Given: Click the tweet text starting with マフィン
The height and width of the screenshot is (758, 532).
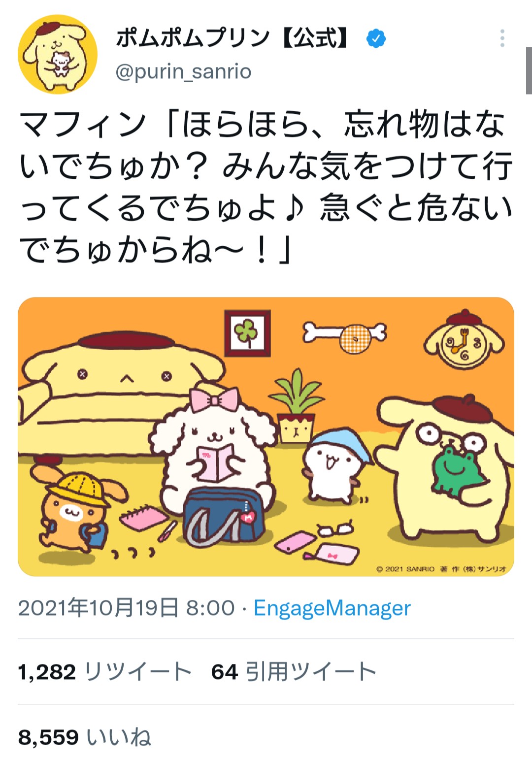Looking at the screenshot, I should pos(266,187).
